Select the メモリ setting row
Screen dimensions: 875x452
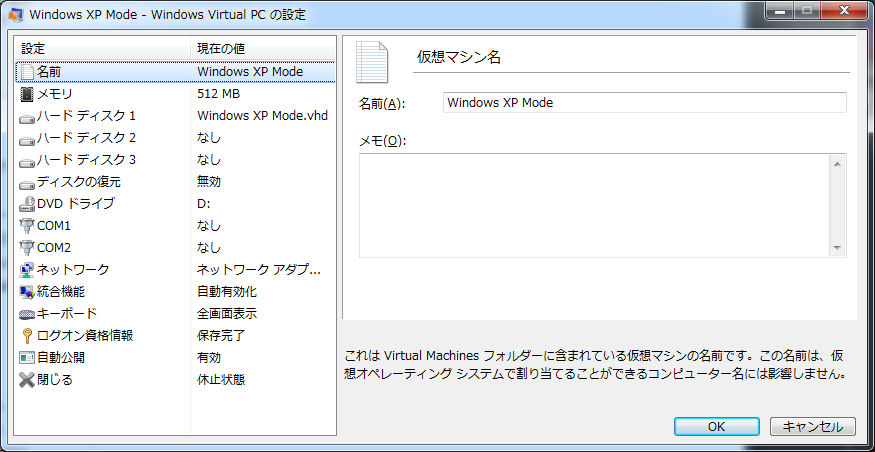tap(175, 94)
